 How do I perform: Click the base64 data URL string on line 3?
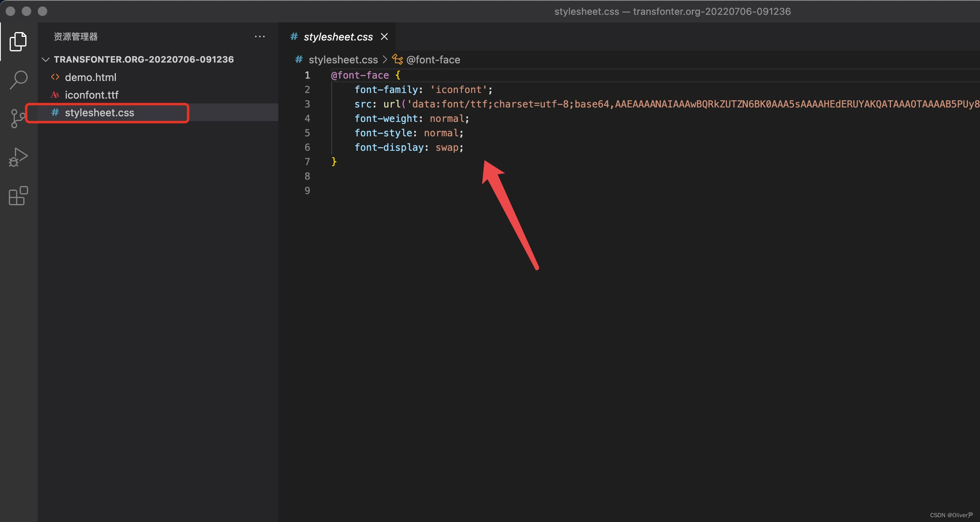point(693,104)
